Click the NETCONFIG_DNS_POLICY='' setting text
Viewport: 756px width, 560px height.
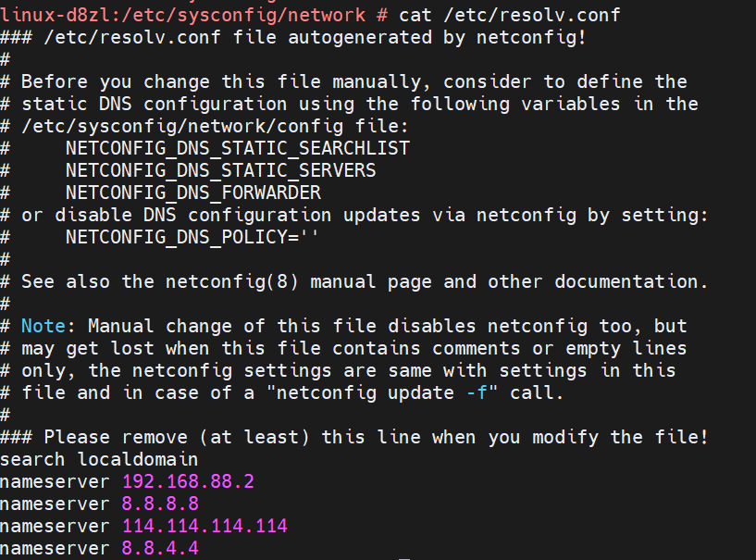198,237
